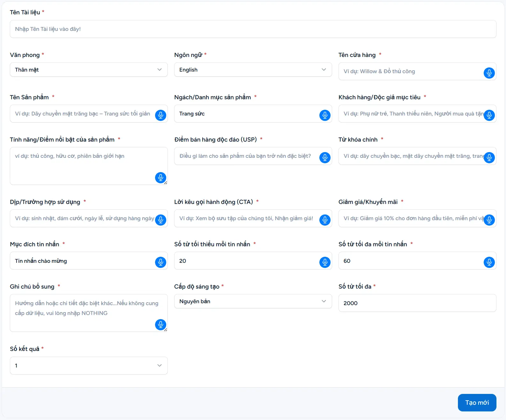The width and height of the screenshot is (506, 420).
Task: Open the Ngôn ngữ dropdown showing English
Action: click(253, 70)
